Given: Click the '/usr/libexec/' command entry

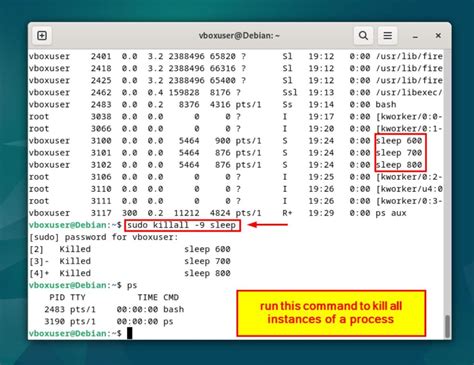Looking at the screenshot, I should (409, 92).
